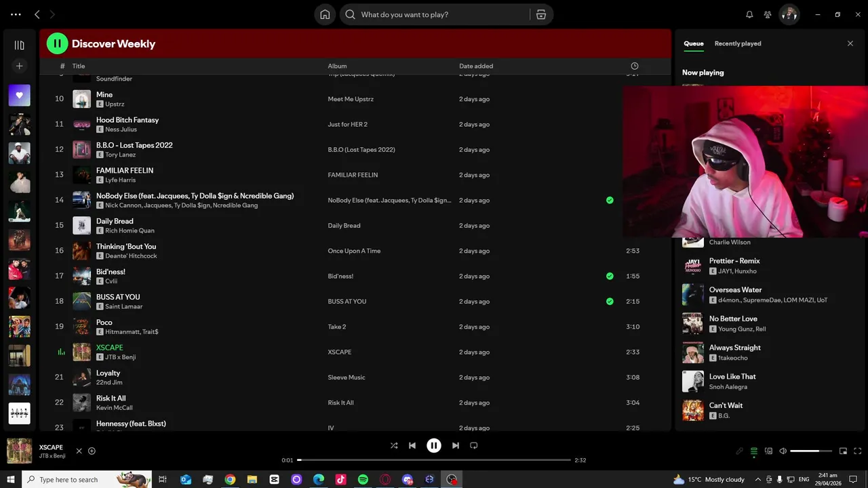Dismiss XSCAPE with the X icon beside it
Viewport: 868px width, 488px height.
(x=79, y=451)
